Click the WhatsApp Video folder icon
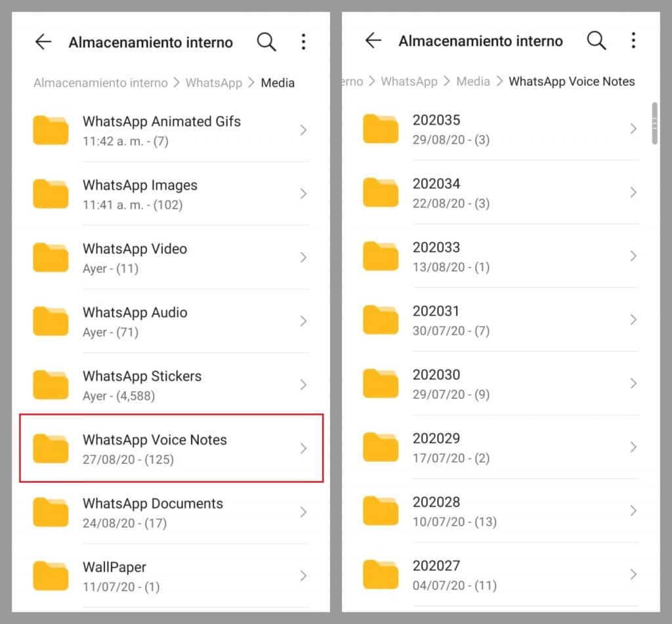This screenshot has height=624, width=672. click(x=51, y=257)
